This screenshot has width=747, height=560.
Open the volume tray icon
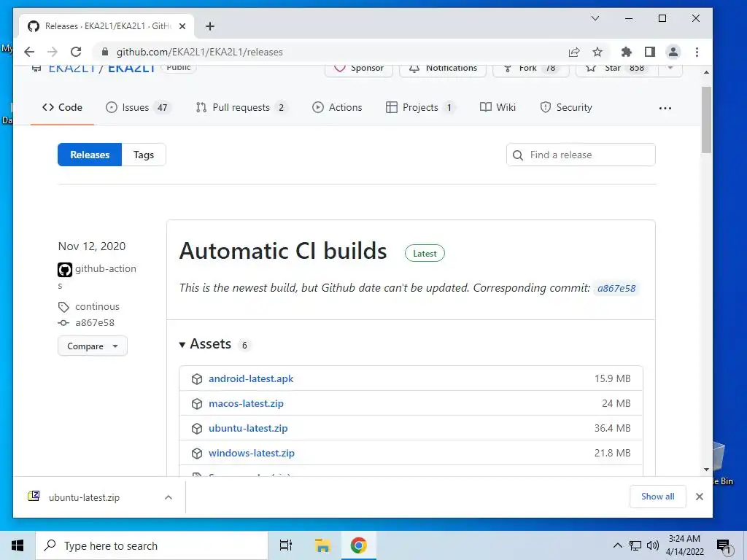click(653, 545)
